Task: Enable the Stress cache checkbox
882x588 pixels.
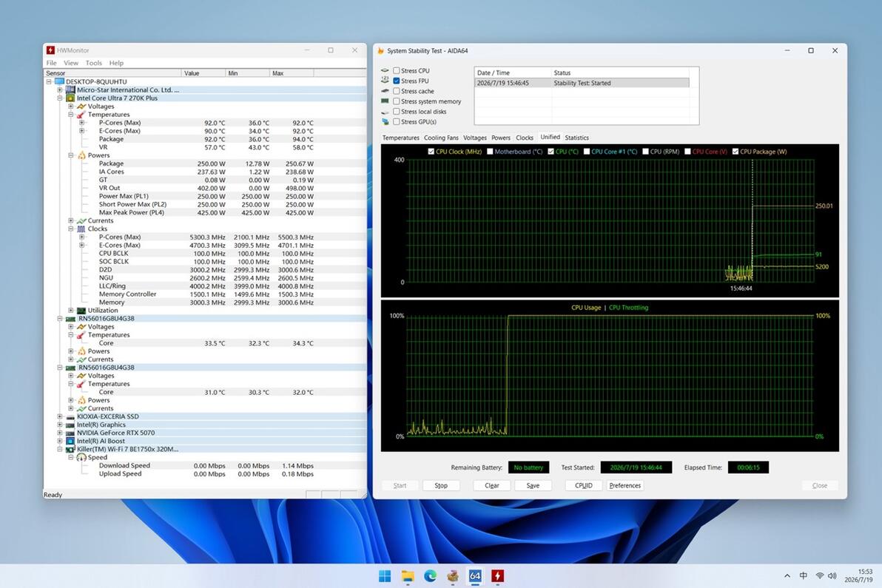Action: [397, 91]
